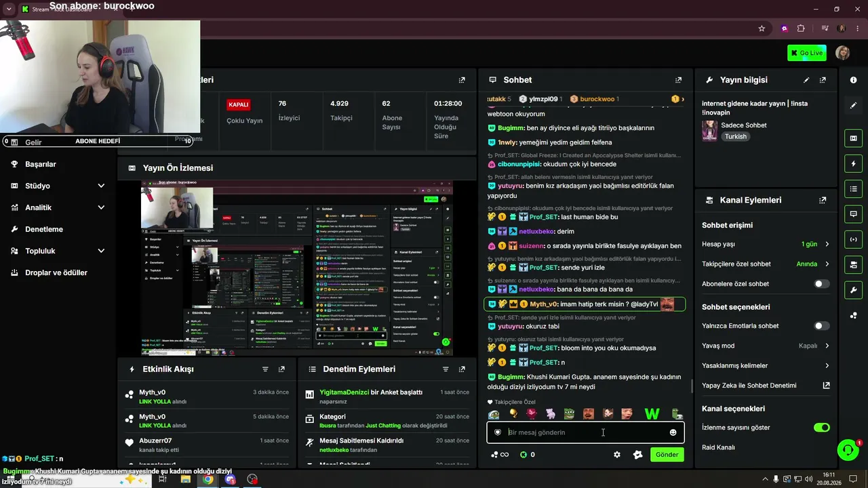Toggle the stream preview panel icon
868x488 pixels.
(853, 138)
